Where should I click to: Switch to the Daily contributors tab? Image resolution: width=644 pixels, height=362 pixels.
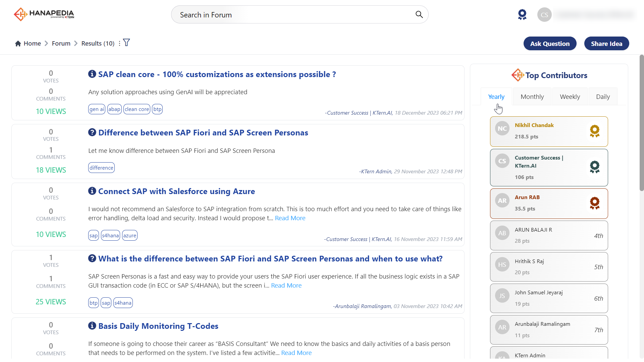(x=603, y=97)
